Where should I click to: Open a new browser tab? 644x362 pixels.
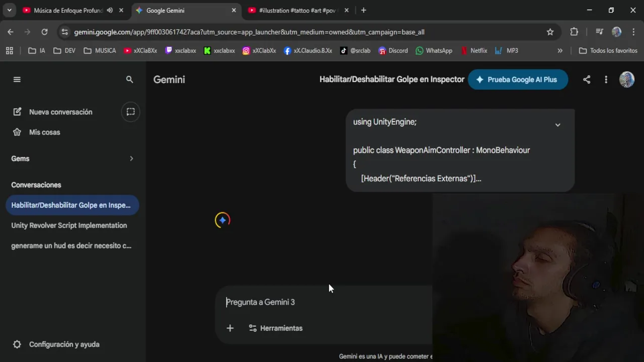coord(364,10)
